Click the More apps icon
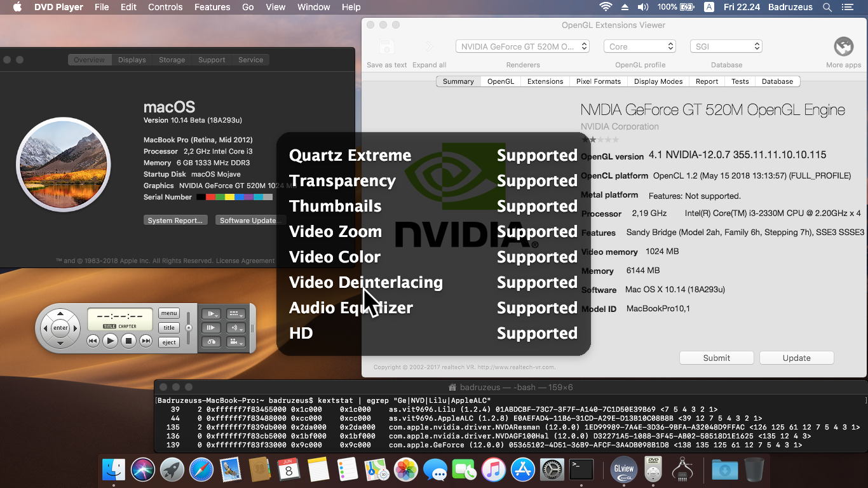 coord(843,47)
